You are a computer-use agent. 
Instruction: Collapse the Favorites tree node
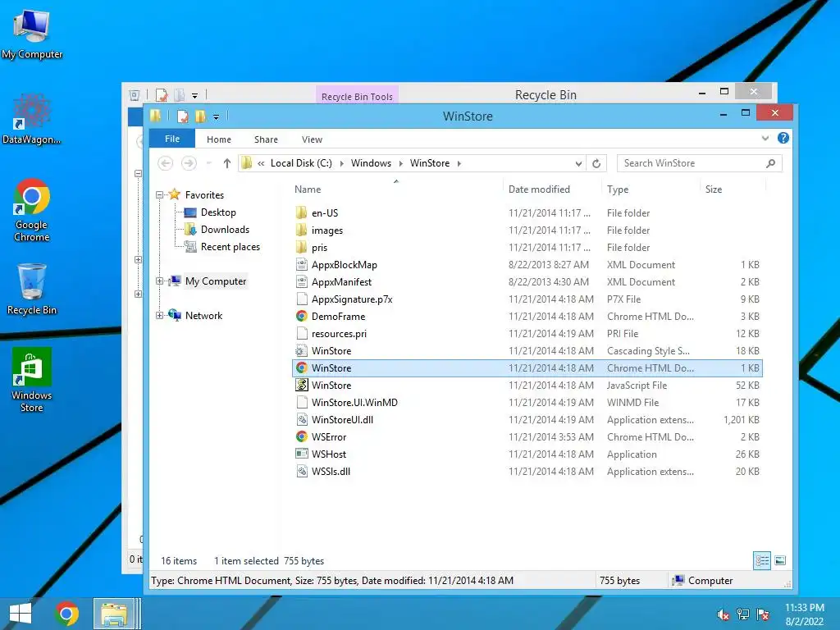tap(160, 195)
